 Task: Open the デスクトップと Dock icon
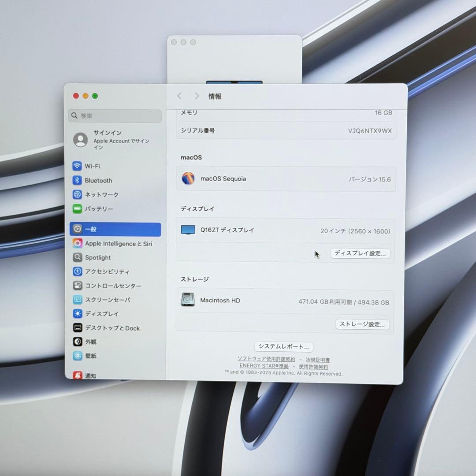[78, 328]
